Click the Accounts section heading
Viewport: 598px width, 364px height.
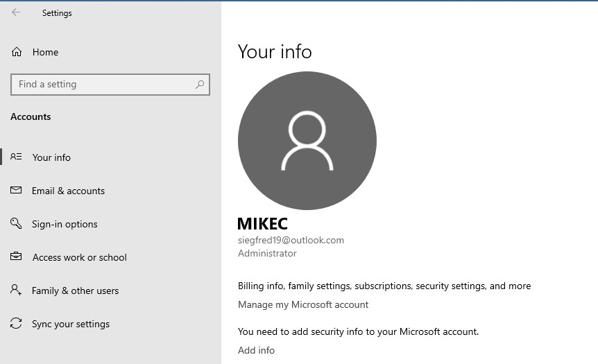(x=31, y=116)
